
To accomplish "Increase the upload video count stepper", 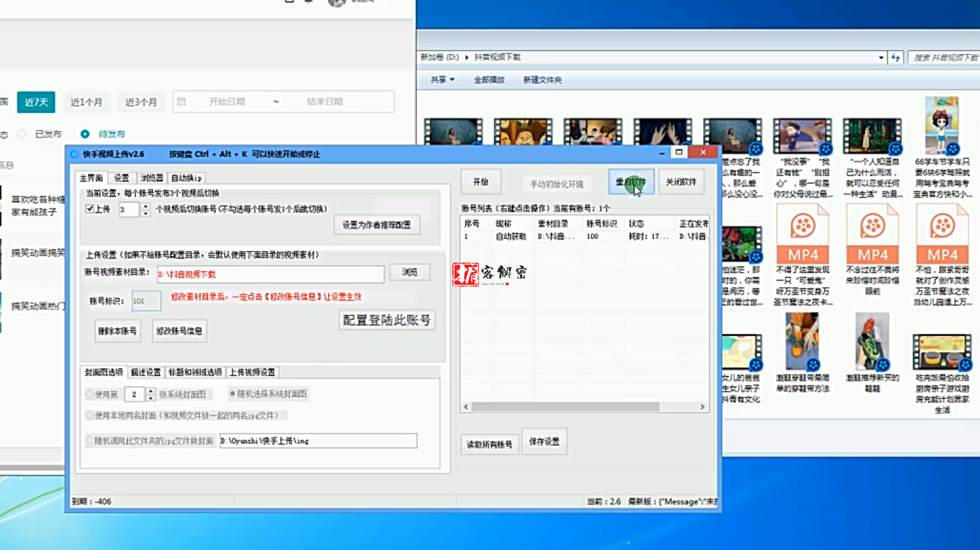I will coord(145,206).
